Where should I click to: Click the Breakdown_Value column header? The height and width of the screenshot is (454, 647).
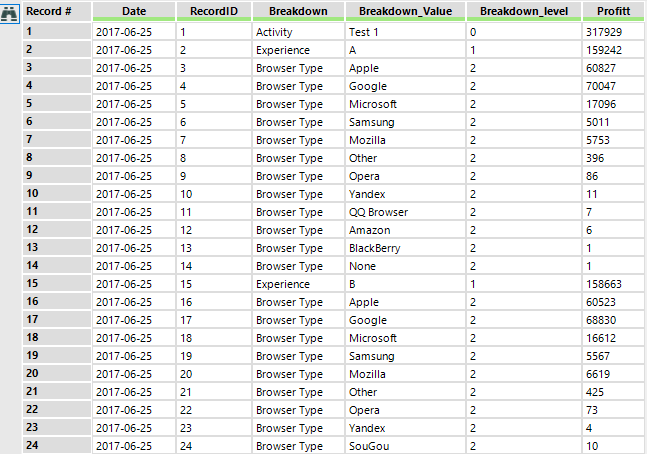click(x=404, y=11)
